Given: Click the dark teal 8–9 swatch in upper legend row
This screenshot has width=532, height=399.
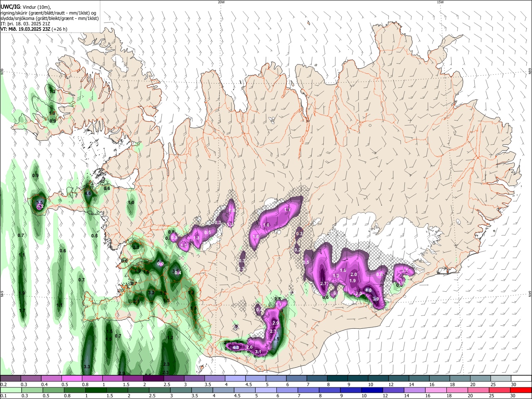Looking at the screenshot, I should point(338,379).
